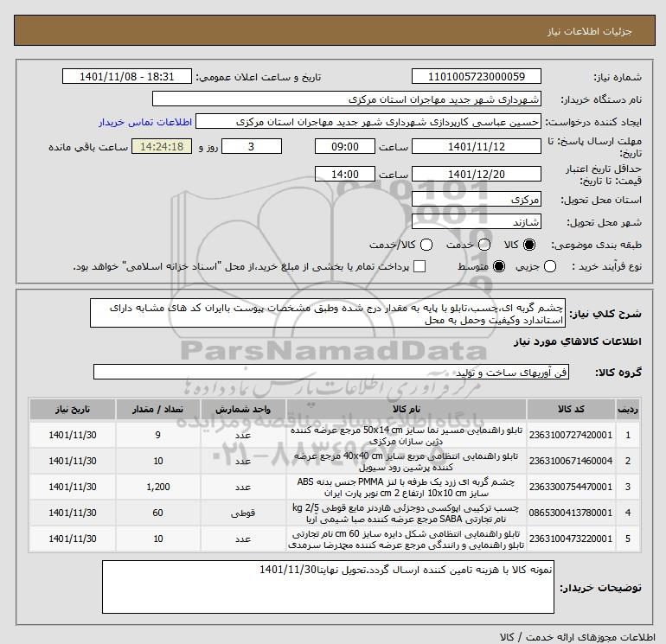This screenshot has height=644, width=666.
Task: Toggle the اسناد خزانه اسلامی payment checkbox
Action: click(419, 266)
